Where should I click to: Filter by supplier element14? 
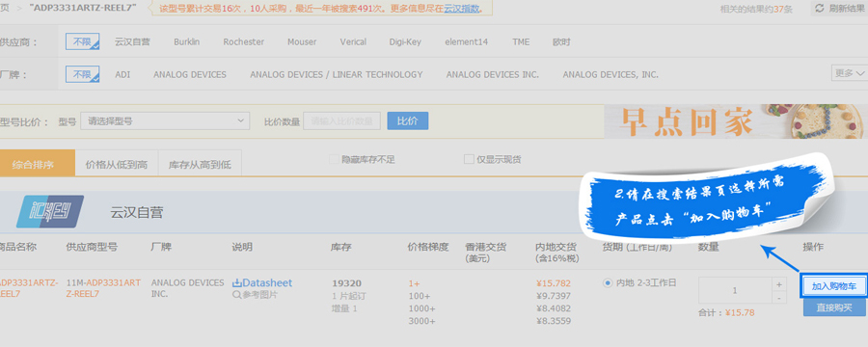pyautogui.click(x=466, y=41)
